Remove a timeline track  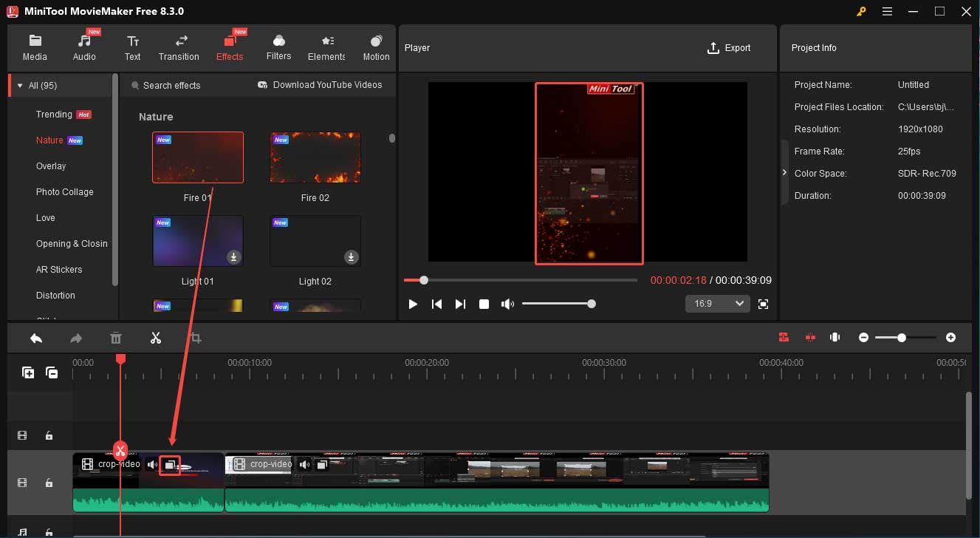click(x=52, y=373)
